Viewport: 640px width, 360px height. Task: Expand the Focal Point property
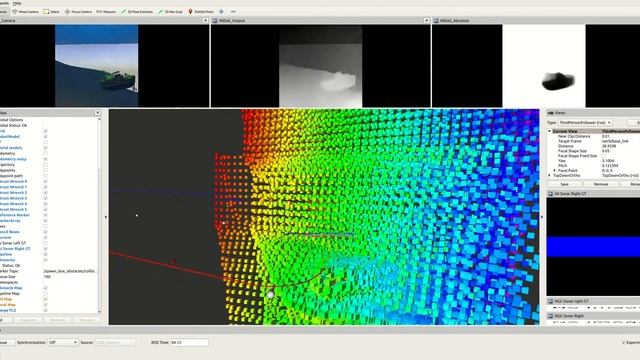[x=554, y=171]
